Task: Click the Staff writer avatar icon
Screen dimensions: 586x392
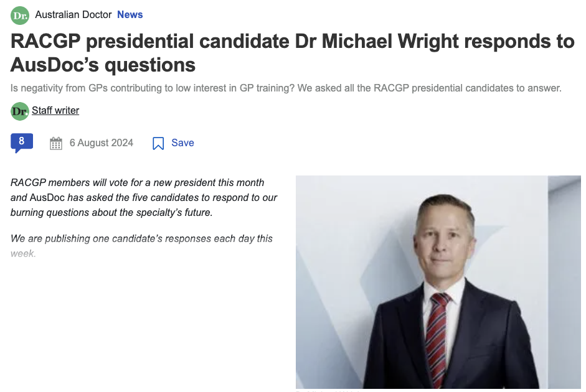Action: point(20,111)
